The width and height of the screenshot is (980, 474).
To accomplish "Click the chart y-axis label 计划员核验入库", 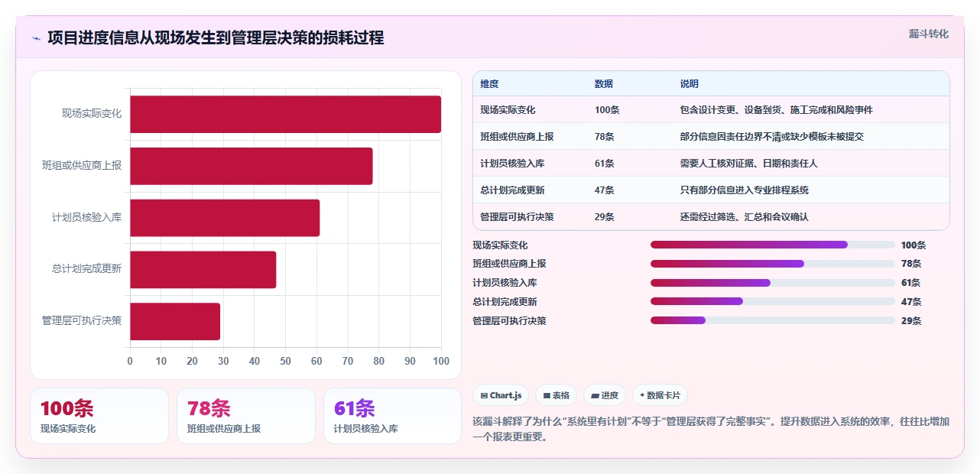I will click(86, 217).
